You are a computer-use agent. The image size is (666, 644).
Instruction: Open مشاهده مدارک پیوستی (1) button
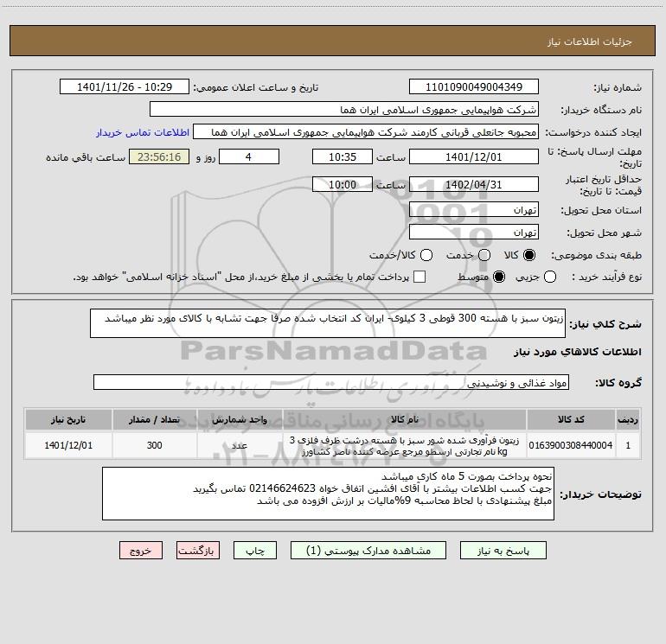pos(368,550)
